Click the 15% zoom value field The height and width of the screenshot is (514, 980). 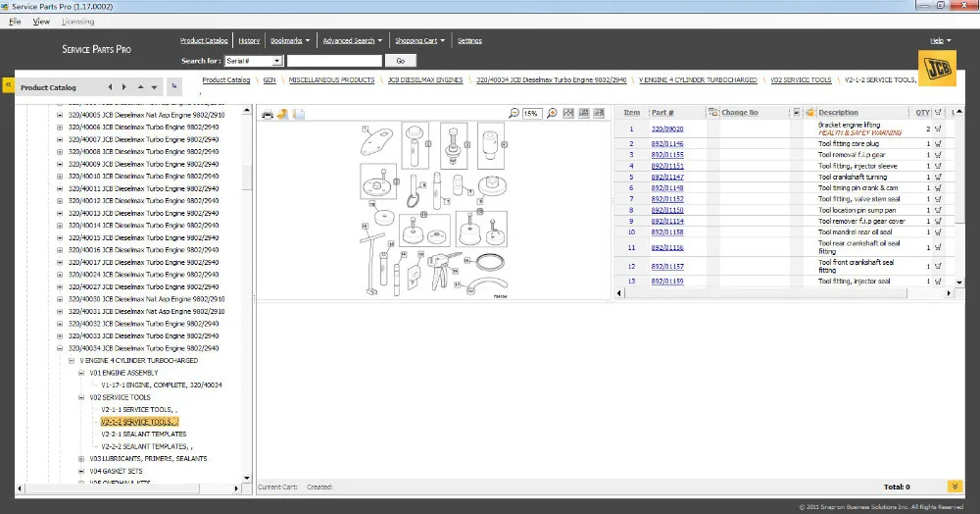(x=532, y=113)
